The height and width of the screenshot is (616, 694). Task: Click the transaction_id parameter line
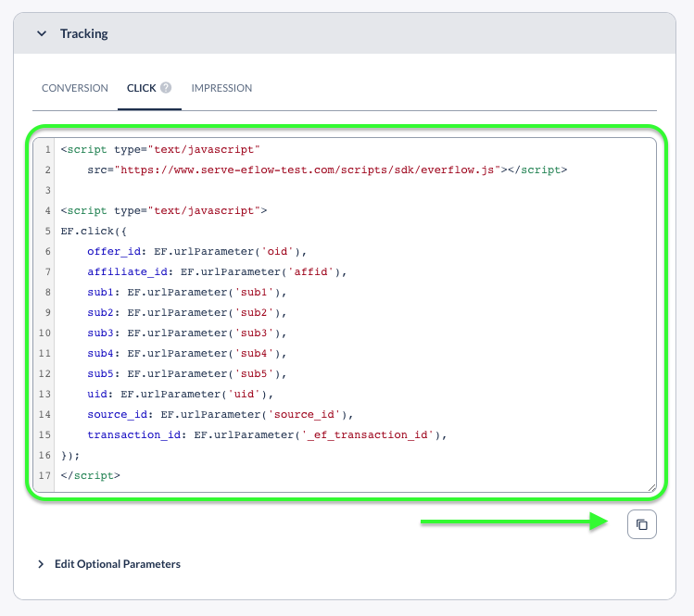267,434
